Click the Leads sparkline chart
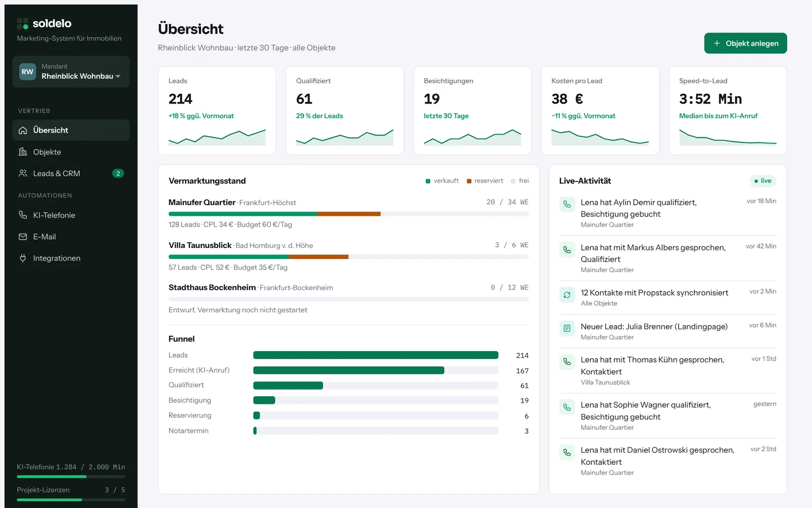 (x=217, y=137)
